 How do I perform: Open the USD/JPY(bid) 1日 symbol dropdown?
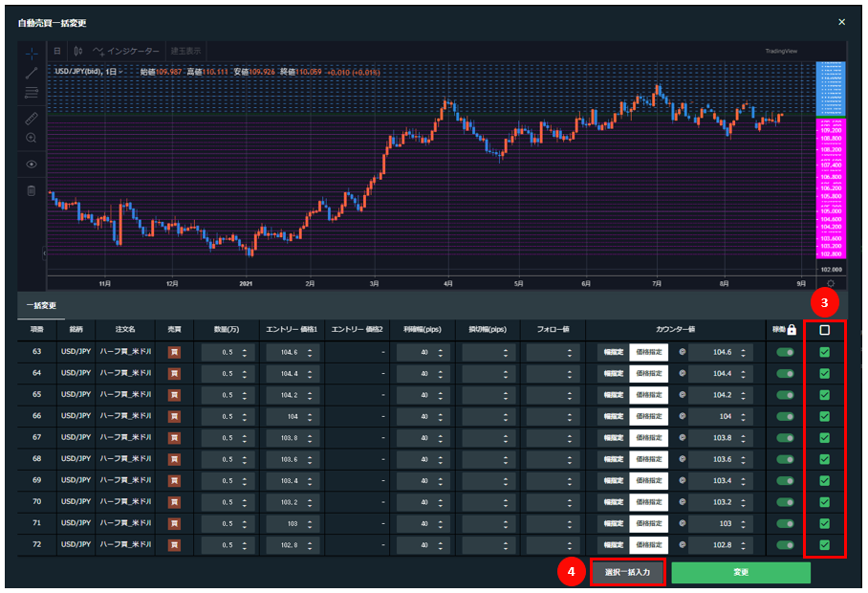click(89, 72)
